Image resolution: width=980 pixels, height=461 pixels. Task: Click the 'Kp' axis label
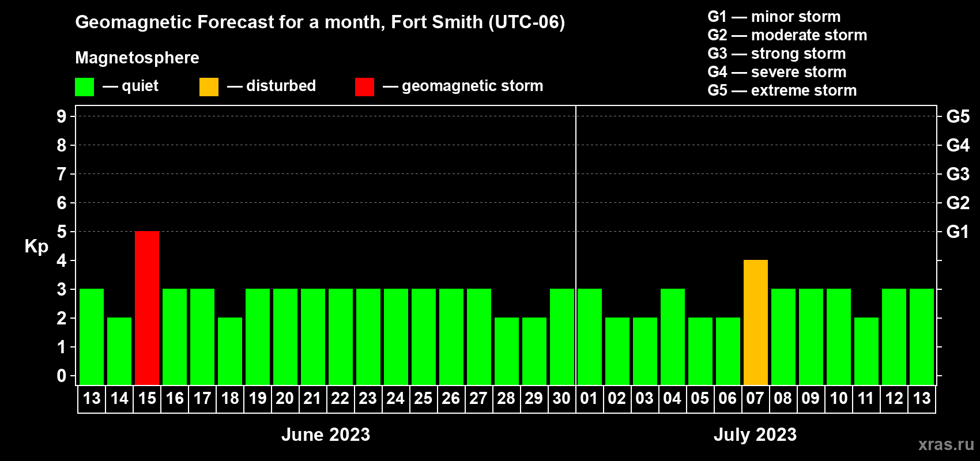tap(36, 247)
